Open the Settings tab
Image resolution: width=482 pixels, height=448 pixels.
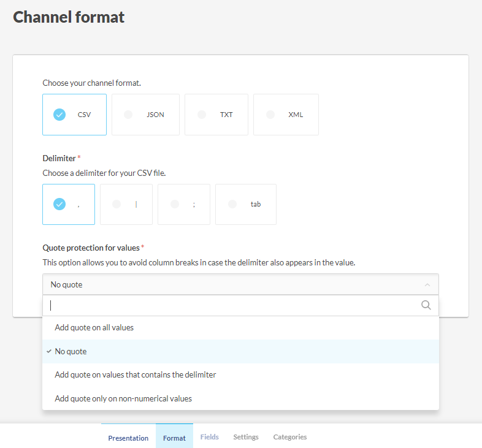245,437
